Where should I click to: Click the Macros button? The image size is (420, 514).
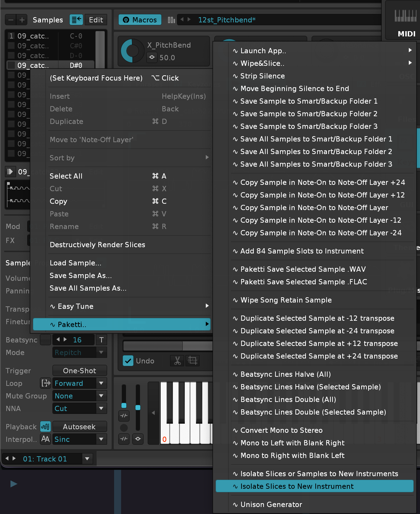[140, 20]
